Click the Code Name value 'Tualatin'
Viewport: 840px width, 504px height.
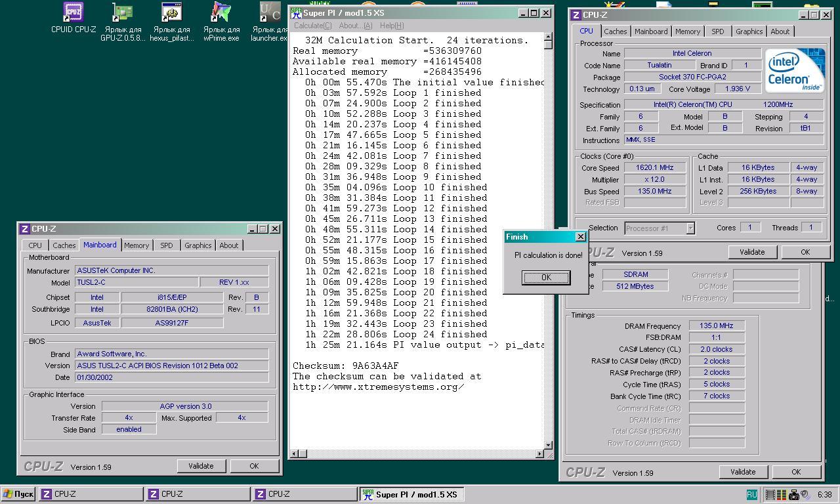[x=659, y=66]
